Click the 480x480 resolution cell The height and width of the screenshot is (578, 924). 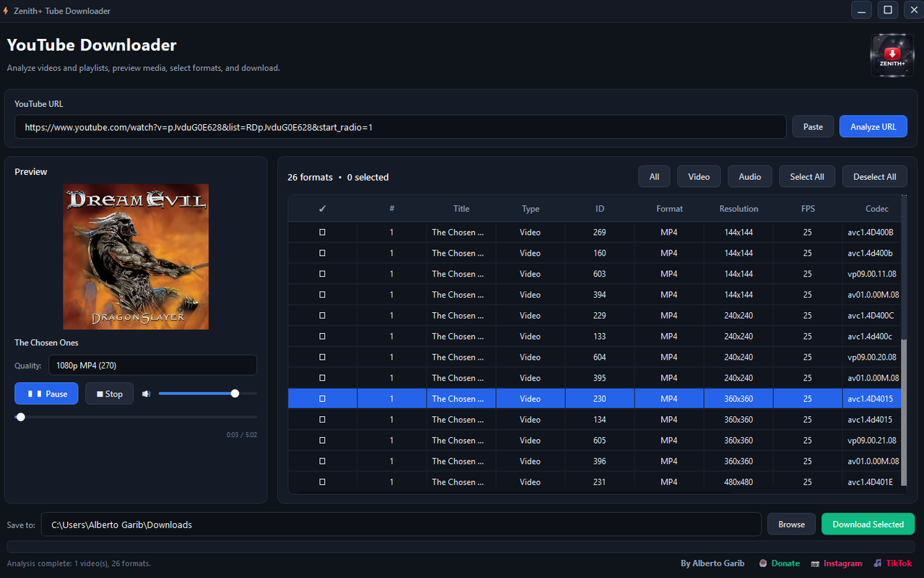coord(738,482)
